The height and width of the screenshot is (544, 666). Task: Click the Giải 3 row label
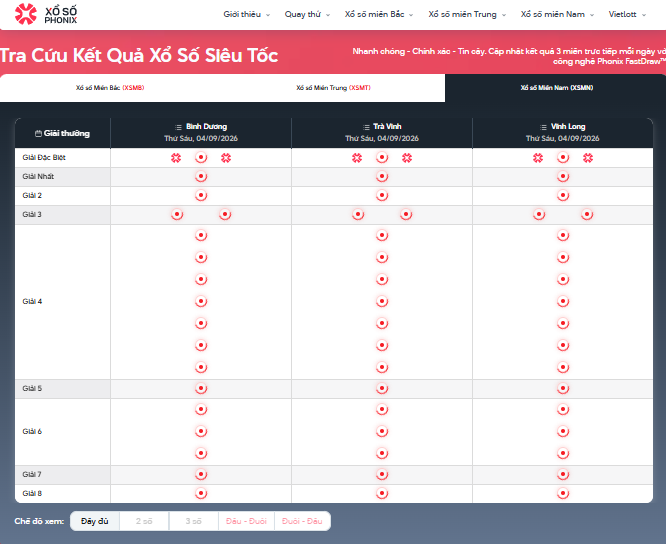click(32, 214)
